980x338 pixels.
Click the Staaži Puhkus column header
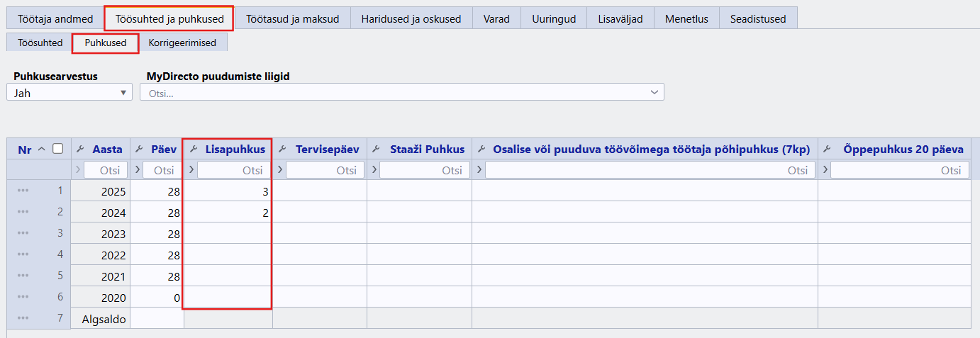click(427, 149)
